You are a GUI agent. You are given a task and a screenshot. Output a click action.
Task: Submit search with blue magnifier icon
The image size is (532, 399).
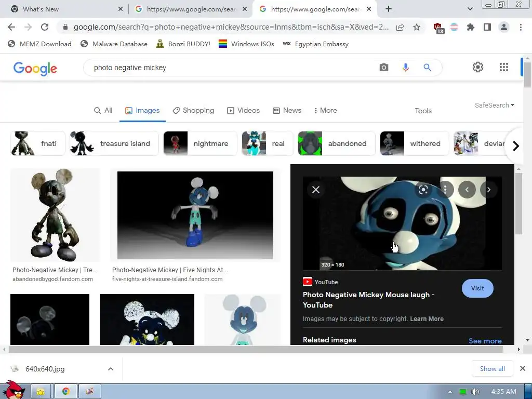coord(427,68)
